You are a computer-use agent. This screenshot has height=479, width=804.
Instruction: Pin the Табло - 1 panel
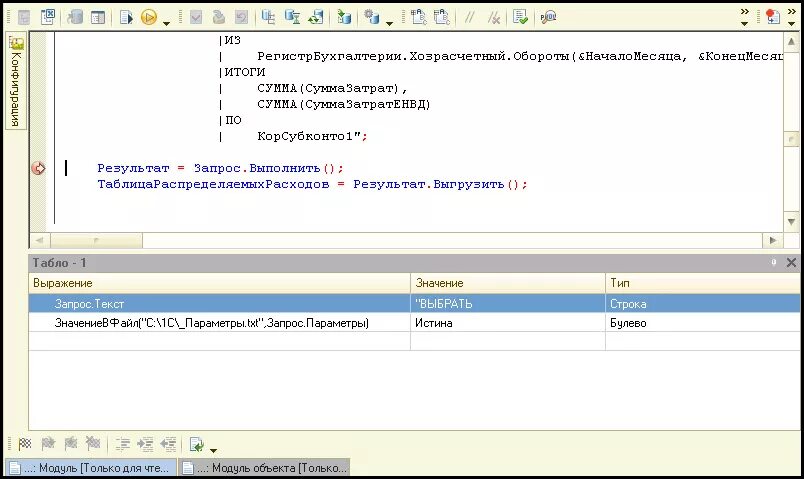pos(773,263)
